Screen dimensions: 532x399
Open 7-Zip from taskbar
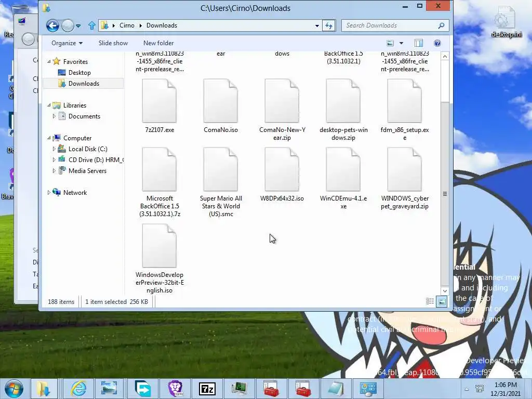click(x=207, y=389)
